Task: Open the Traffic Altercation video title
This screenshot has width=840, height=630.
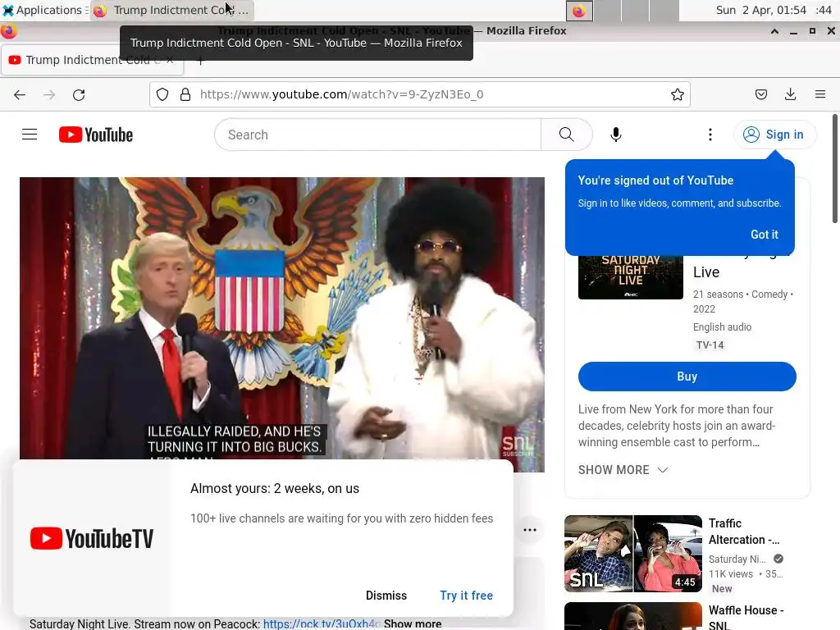Action: (x=744, y=532)
